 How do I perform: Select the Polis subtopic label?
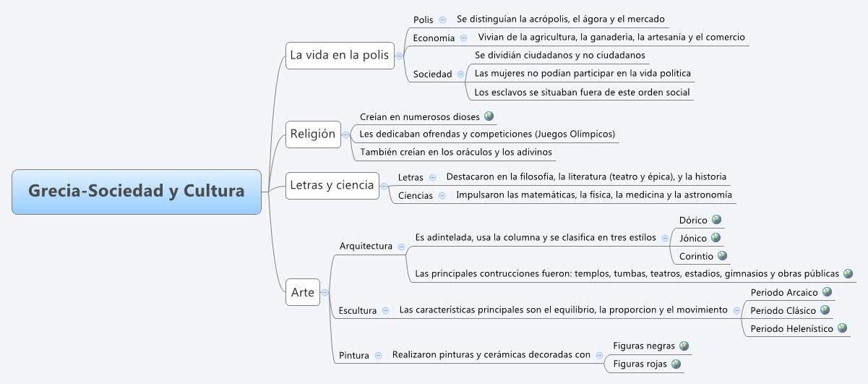coord(424,20)
